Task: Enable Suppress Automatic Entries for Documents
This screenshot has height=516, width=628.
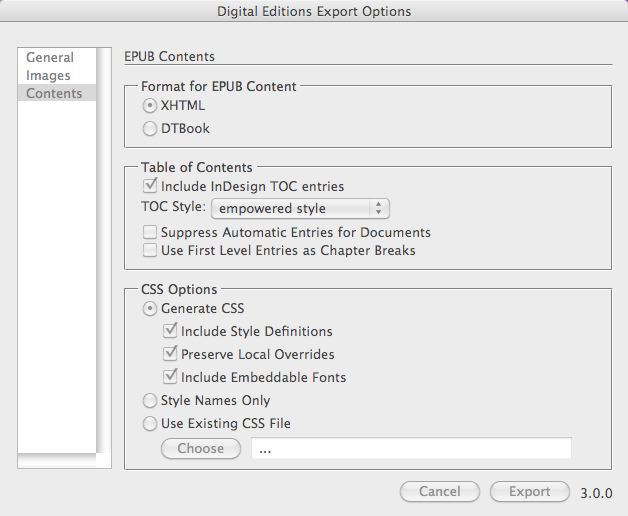Action: point(151,232)
